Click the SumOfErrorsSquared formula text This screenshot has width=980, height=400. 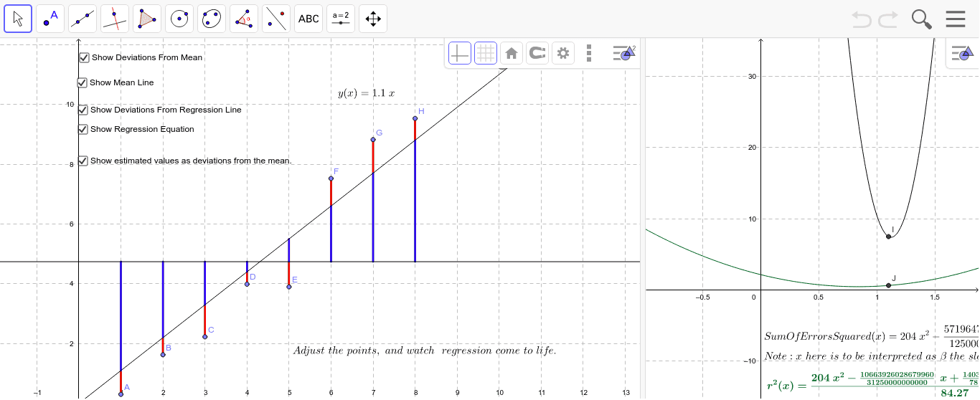(872, 335)
